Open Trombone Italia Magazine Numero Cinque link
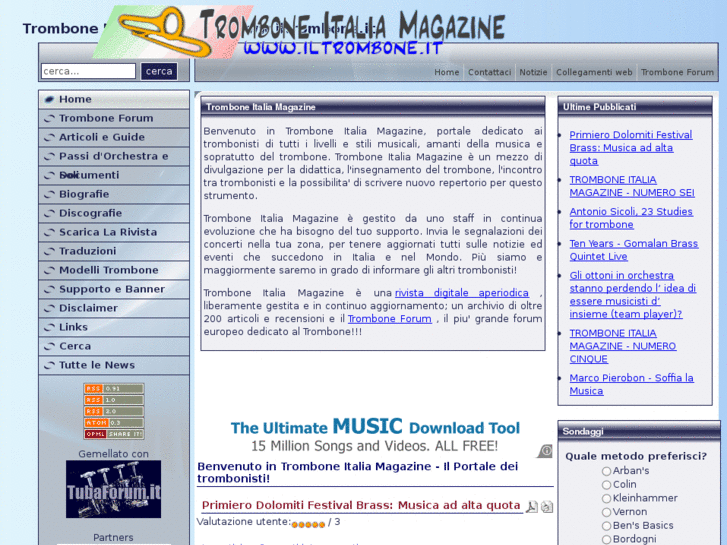Image resolution: width=727 pixels, height=545 pixels. [623, 346]
